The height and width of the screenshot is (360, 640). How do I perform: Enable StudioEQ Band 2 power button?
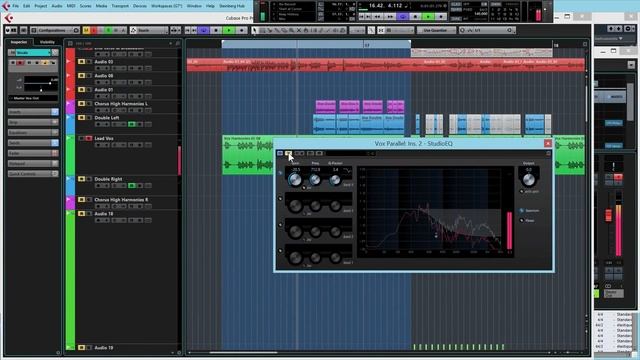280,199
